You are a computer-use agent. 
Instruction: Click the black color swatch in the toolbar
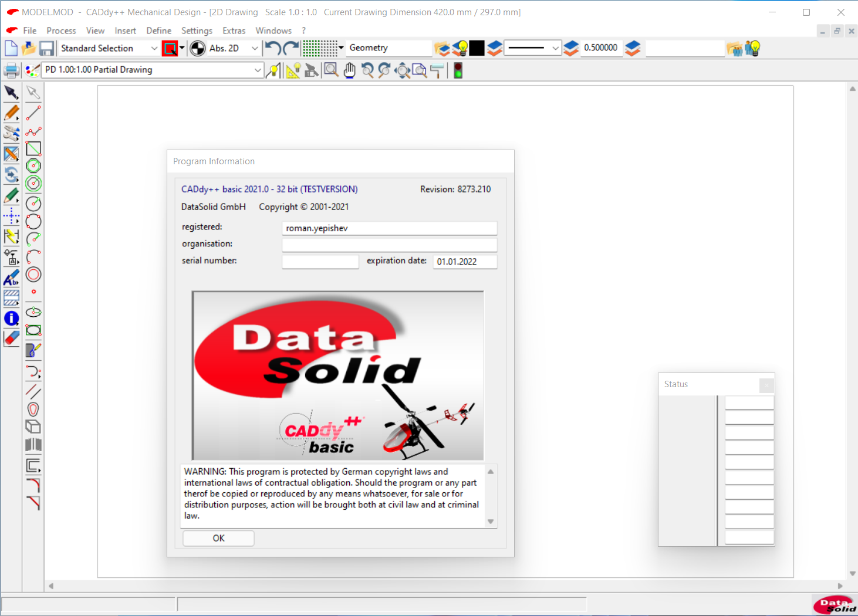(477, 48)
